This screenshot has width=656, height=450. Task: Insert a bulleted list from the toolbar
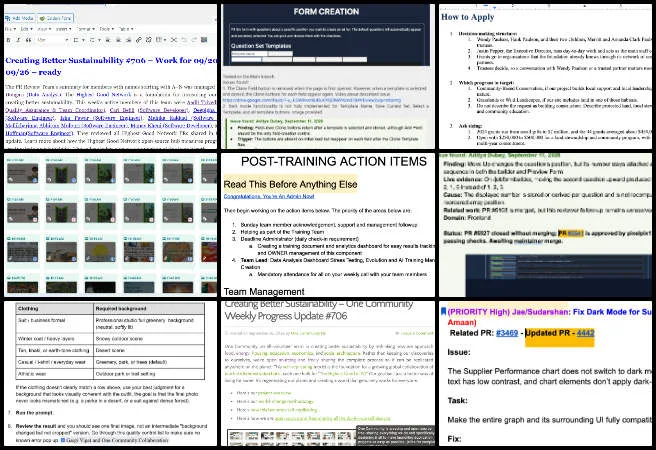click(x=76, y=40)
